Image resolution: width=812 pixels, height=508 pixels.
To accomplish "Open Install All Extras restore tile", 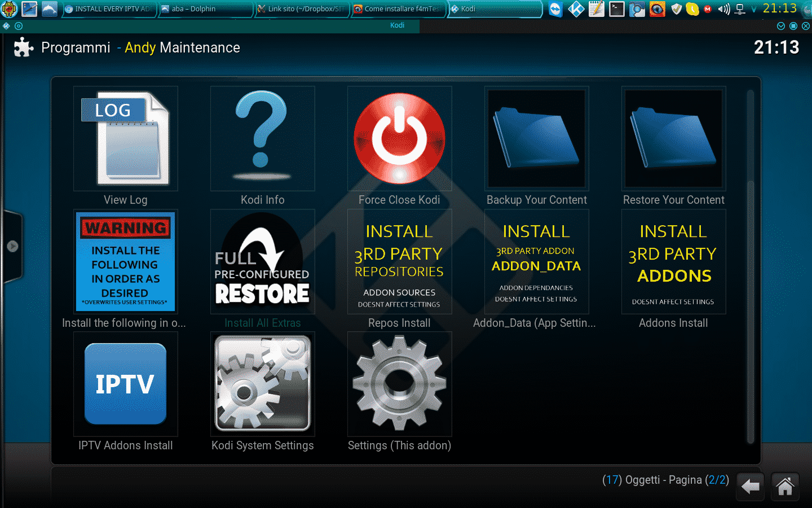I will [x=263, y=262].
